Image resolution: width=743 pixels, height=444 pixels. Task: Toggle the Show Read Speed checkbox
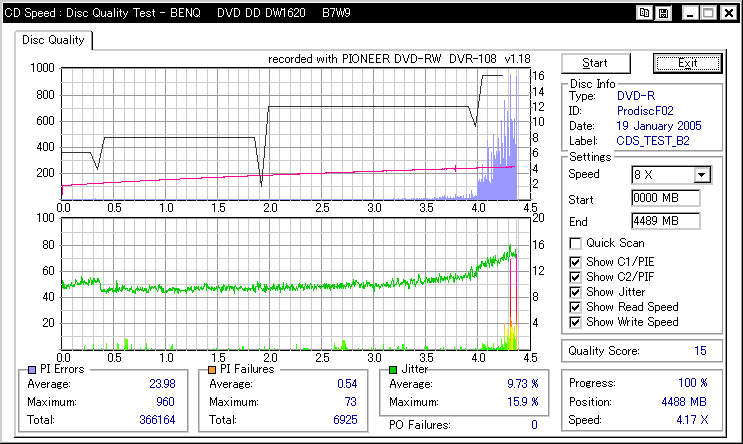point(575,307)
